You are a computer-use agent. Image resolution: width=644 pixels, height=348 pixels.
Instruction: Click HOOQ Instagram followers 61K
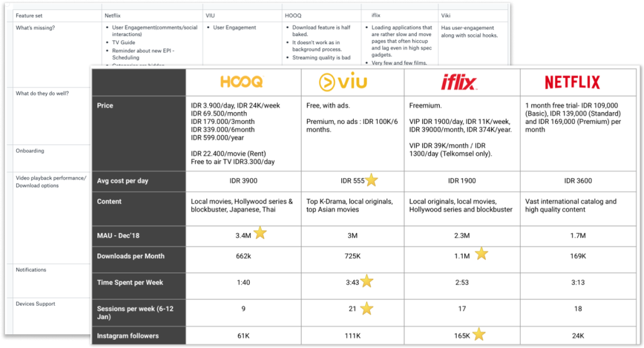tap(243, 336)
